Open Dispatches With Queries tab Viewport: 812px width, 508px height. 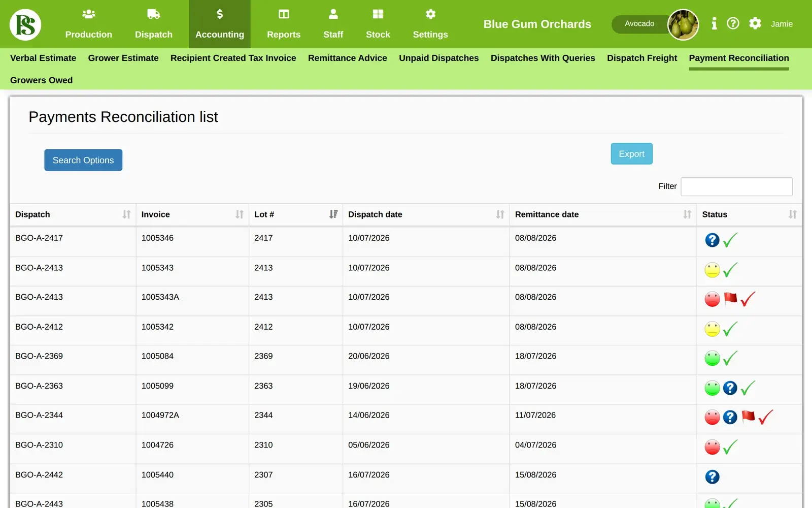coord(543,58)
